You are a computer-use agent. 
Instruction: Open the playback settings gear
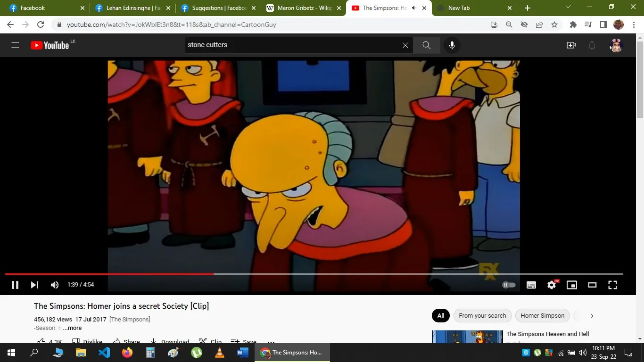(x=551, y=285)
